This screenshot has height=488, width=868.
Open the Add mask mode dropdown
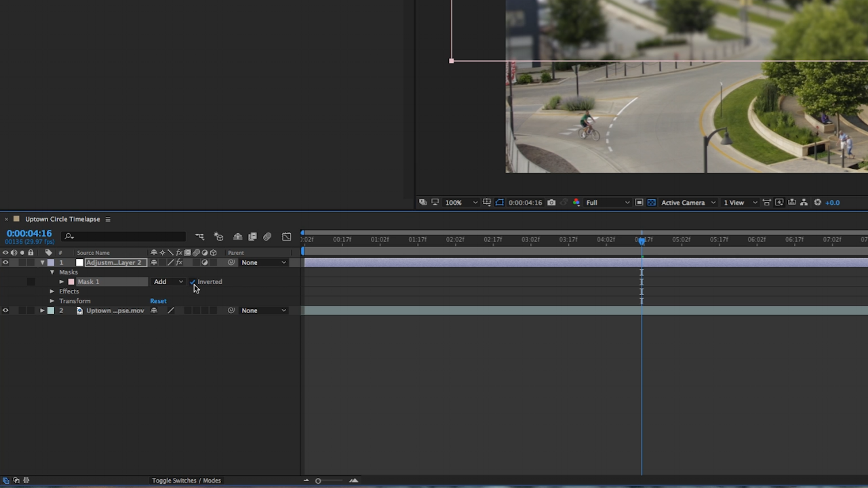click(168, 282)
